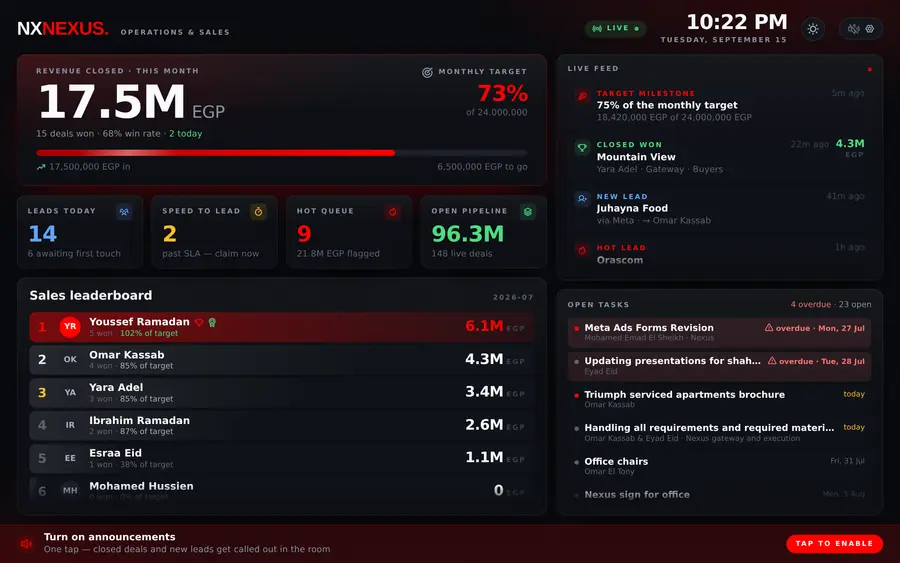
Task: Click the New Lead person icon
Action: tap(582, 199)
